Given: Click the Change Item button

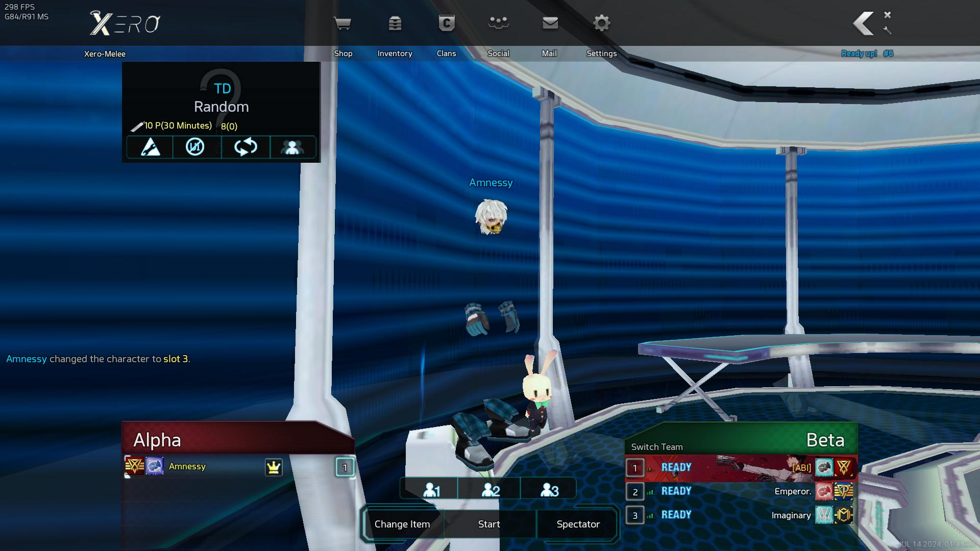Looking at the screenshot, I should coord(402,524).
